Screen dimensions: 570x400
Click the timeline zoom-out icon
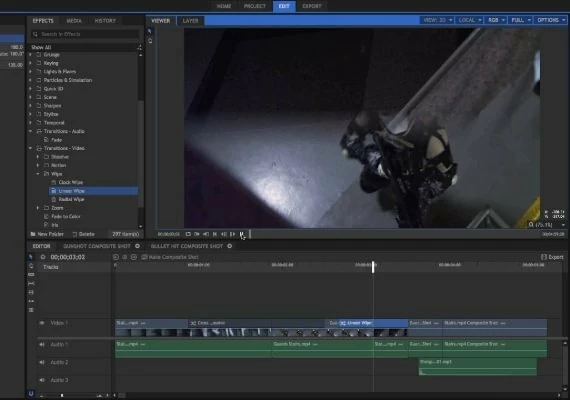coord(42,395)
